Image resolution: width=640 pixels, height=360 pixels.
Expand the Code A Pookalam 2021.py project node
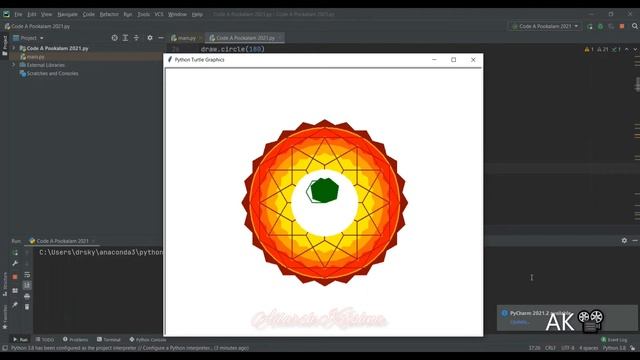[x=13, y=48]
